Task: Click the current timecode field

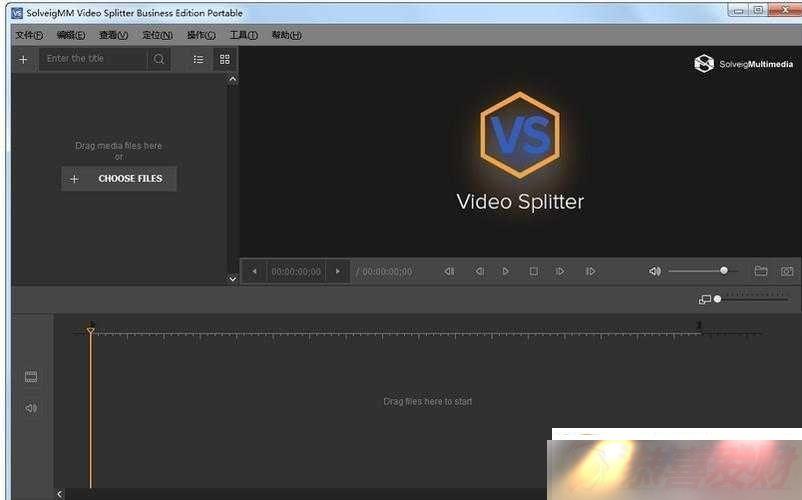Action: [x=296, y=271]
